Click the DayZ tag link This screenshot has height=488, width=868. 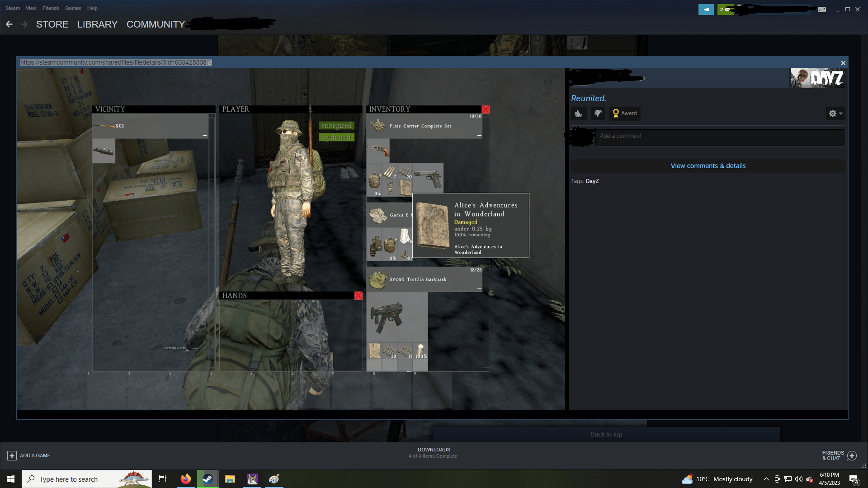592,181
